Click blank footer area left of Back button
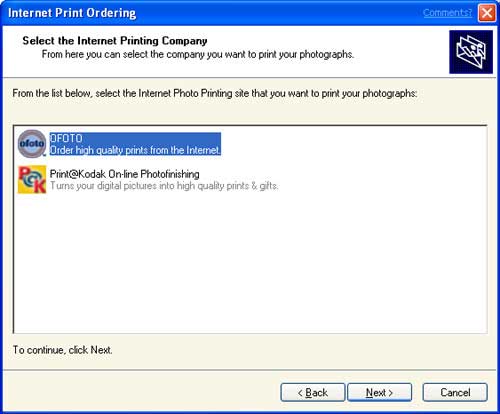The image size is (500, 414). point(140,392)
